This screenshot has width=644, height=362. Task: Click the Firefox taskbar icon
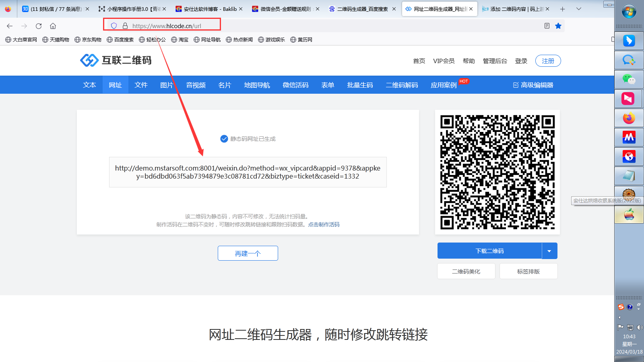coord(629,118)
